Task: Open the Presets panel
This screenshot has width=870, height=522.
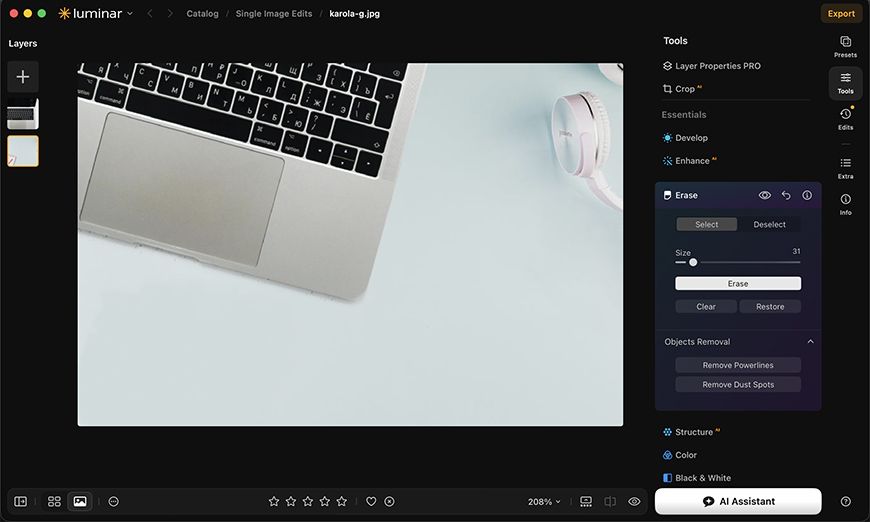Action: tap(845, 47)
